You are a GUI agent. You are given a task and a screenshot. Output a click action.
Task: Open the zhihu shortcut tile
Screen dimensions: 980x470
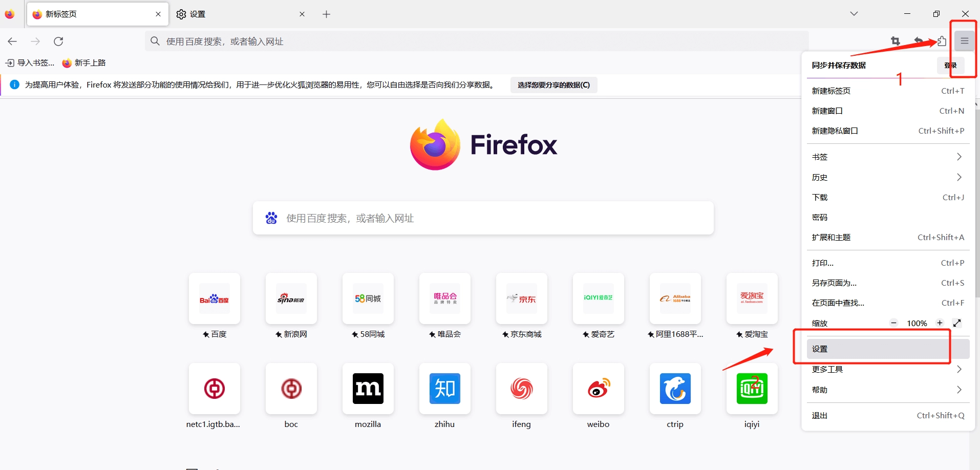(444, 389)
